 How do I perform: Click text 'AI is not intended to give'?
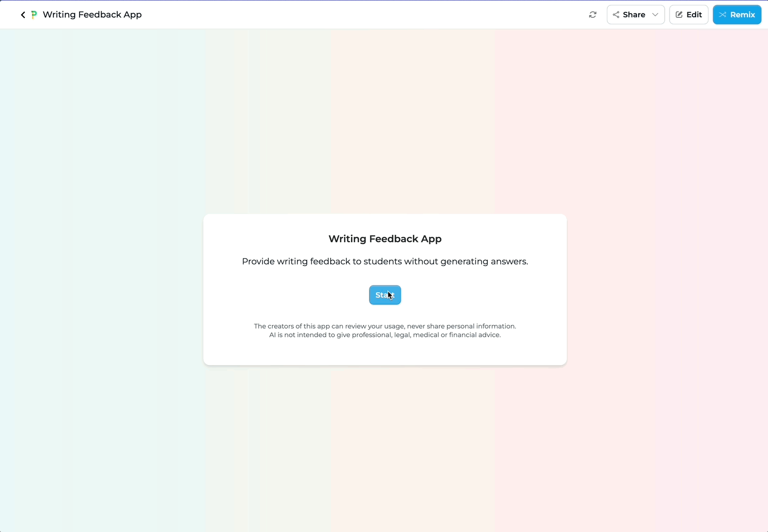pyautogui.click(x=309, y=335)
